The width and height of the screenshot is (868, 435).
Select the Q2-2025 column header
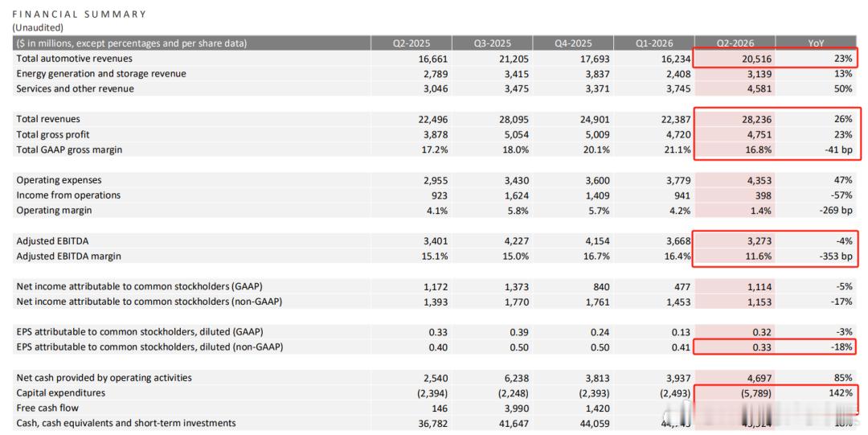[x=411, y=43]
